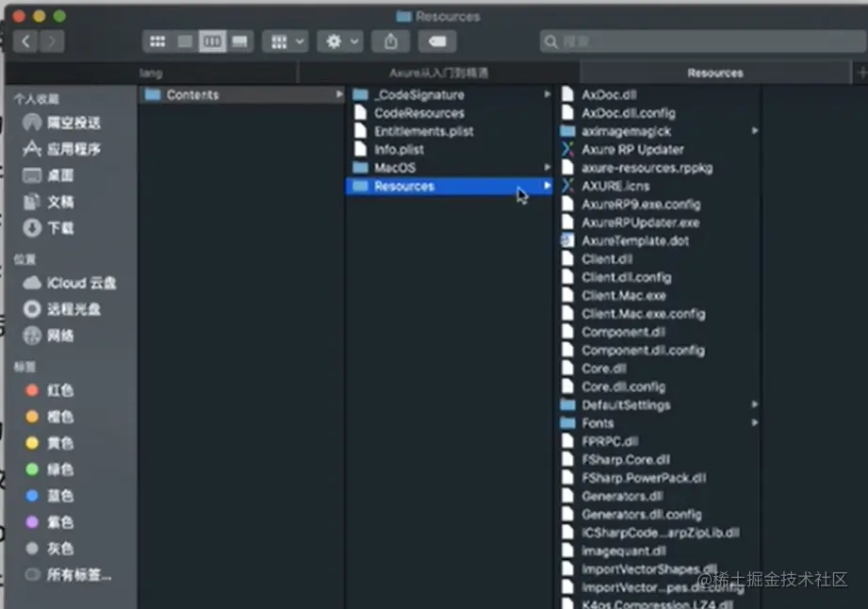Expand Fonts folder via its arrow
Screen dimensions: 868x609
coord(755,422)
